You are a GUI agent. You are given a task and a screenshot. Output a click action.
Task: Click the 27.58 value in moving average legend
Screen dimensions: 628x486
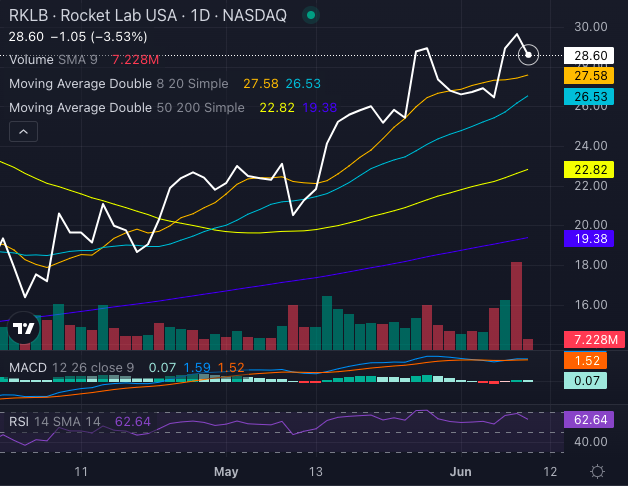tap(261, 84)
